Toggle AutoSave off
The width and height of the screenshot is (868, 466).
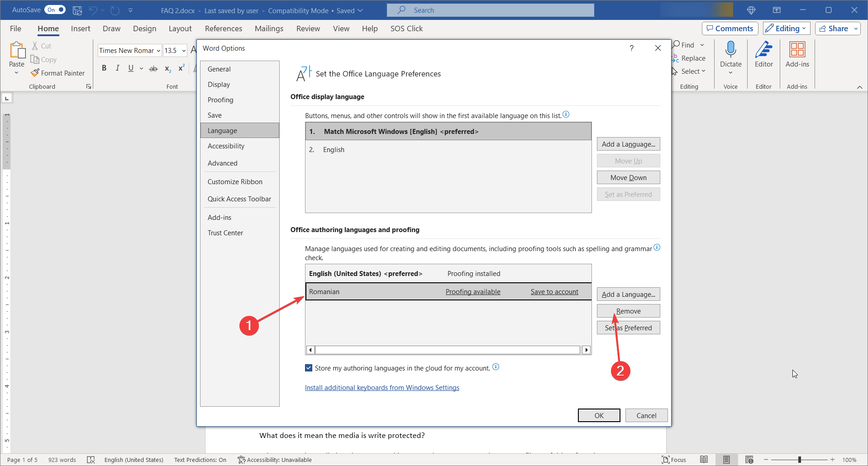tap(54, 10)
